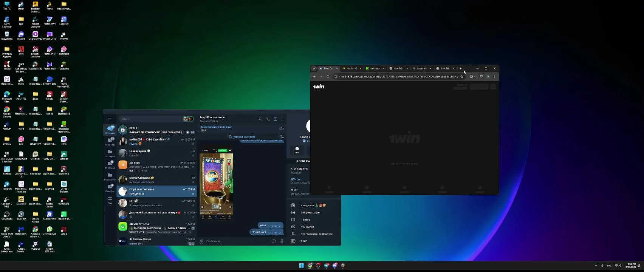Open the 160 голосовых сообщений list
Screen dimensions: 644x272
[314, 234]
